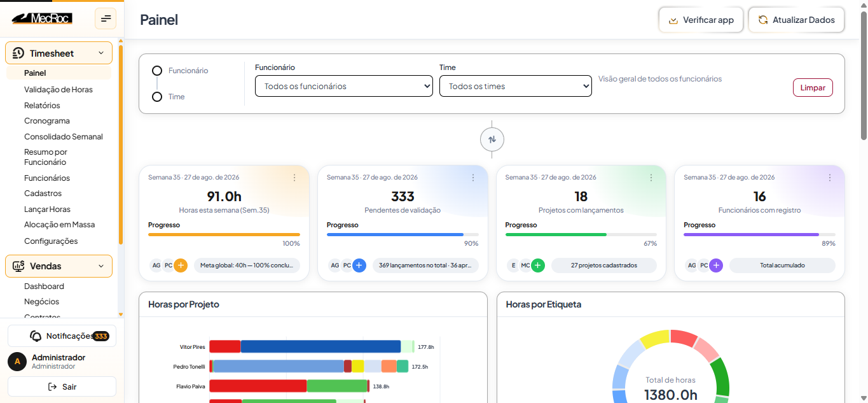This screenshot has height=403, width=868.
Task: Click purple plus icon on Funcionários com registro card
Action: click(x=717, y=265)
